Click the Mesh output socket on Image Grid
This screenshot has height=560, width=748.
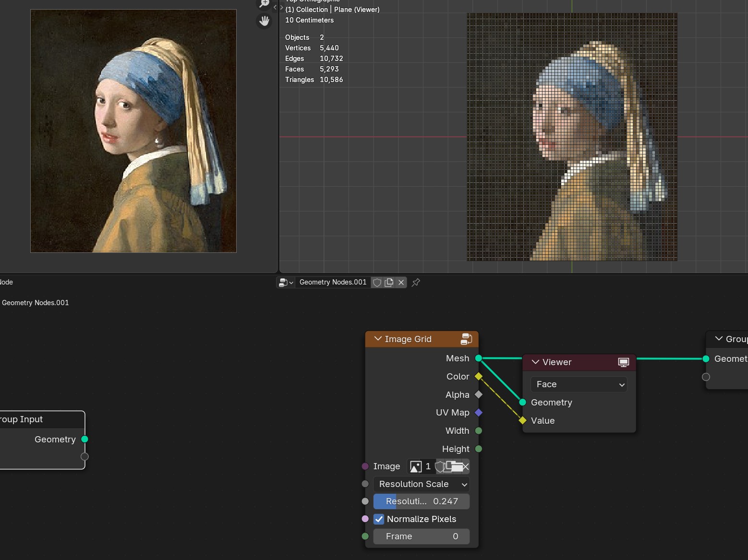[479, 358]
